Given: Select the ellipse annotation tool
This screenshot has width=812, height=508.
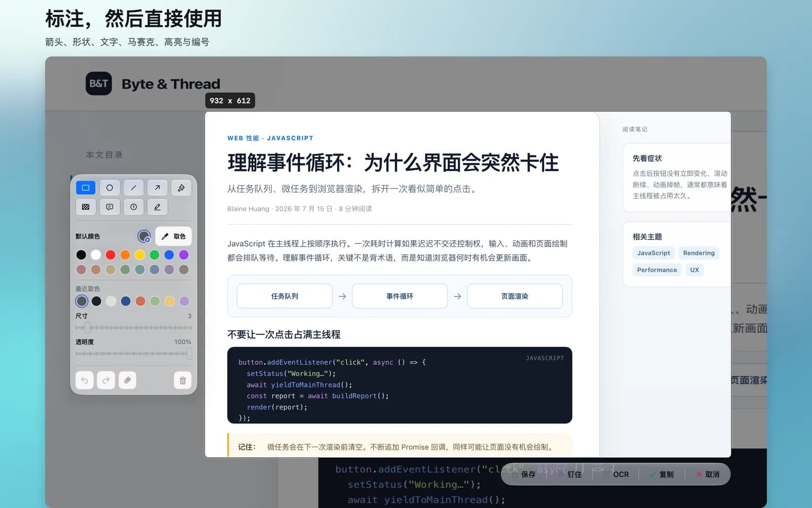Looking at the screenshot, I should tap(109, 188).
